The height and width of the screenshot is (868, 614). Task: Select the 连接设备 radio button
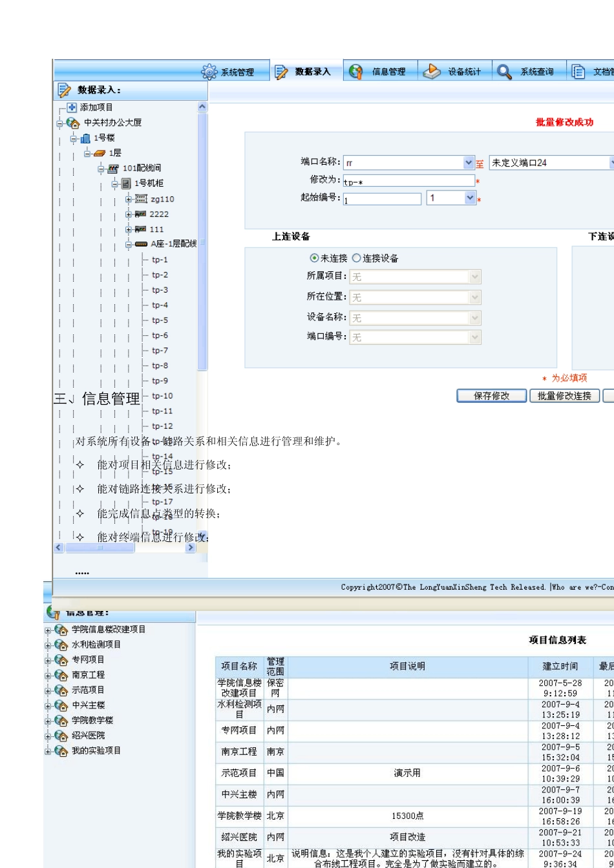[x=356, y=258]
